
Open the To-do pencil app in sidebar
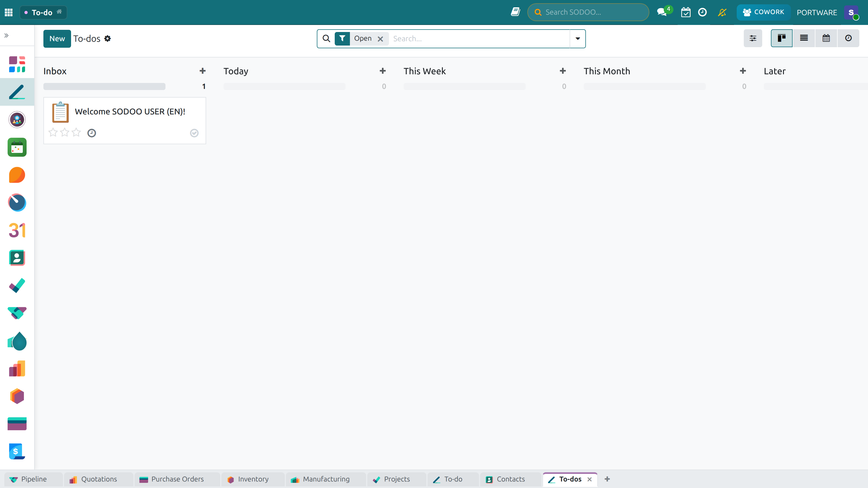pos(17,92)
